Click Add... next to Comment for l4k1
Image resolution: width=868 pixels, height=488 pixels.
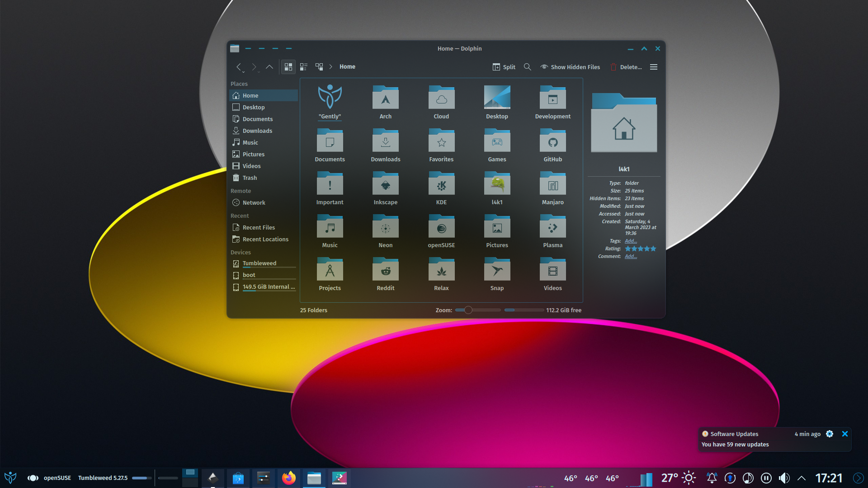631,256
